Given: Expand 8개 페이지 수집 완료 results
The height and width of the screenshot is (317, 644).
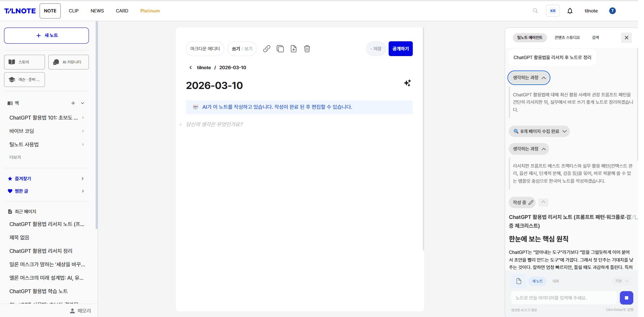Looking at the screenshot, I should click(539, 131).
